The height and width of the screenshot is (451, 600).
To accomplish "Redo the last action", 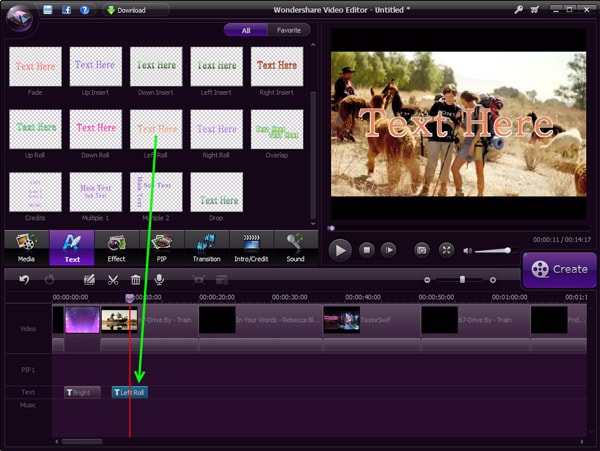I will pyautogui.click(x=49, y=280).
